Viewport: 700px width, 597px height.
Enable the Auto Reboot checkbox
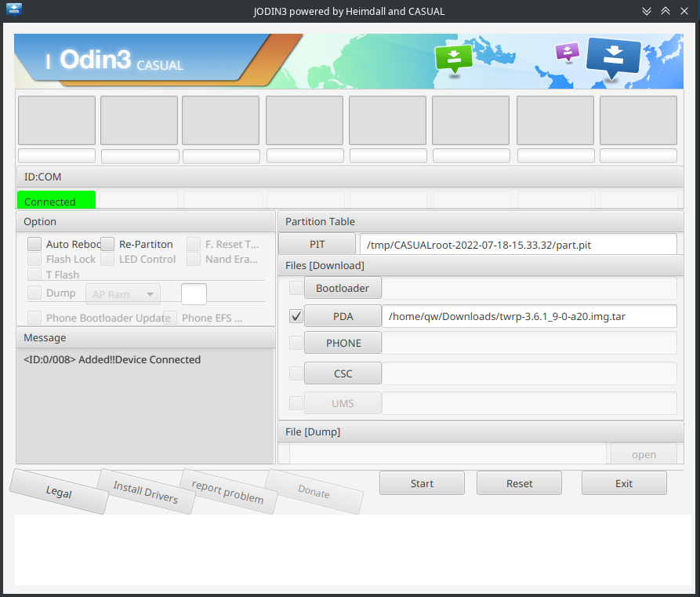(x=34, y=244)
